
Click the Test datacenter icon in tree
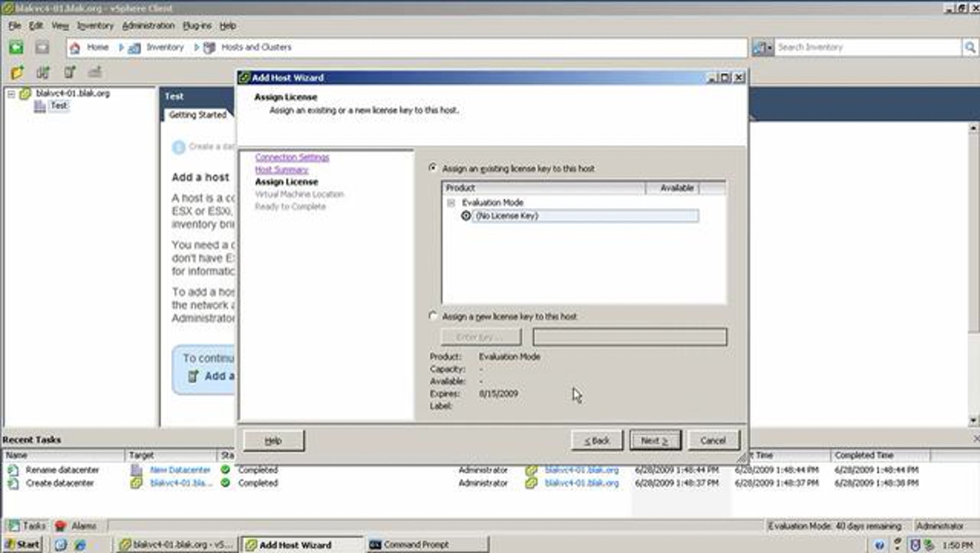coord(40,106)
